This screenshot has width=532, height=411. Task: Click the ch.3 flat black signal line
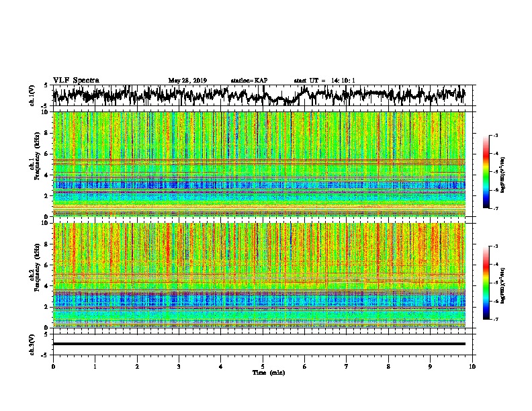pyautogui.click(x=259, y=344)
